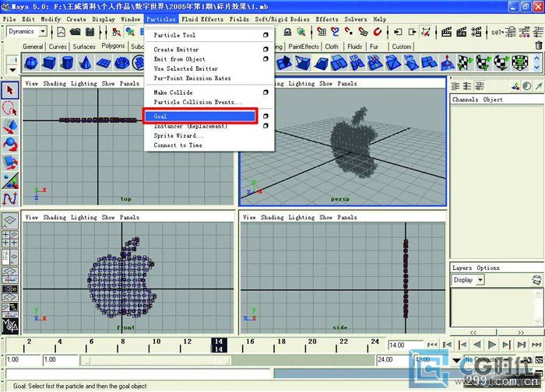The height and width of the screenshot is (392, 545).
Task: Click the current frame marker 14
Action: point(219,345)
